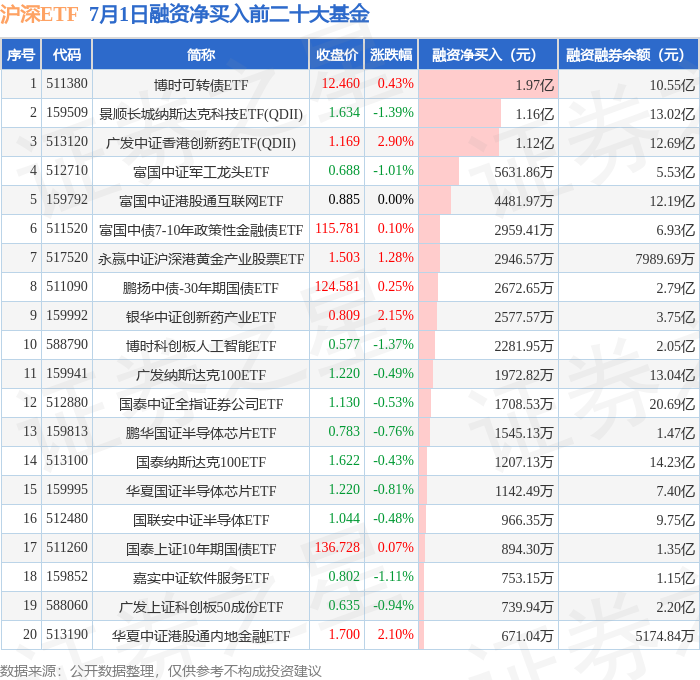Select 国泰中证全指证券公司ETF name
The height and width of the screenshot is (680, 700).
[201, 404]
